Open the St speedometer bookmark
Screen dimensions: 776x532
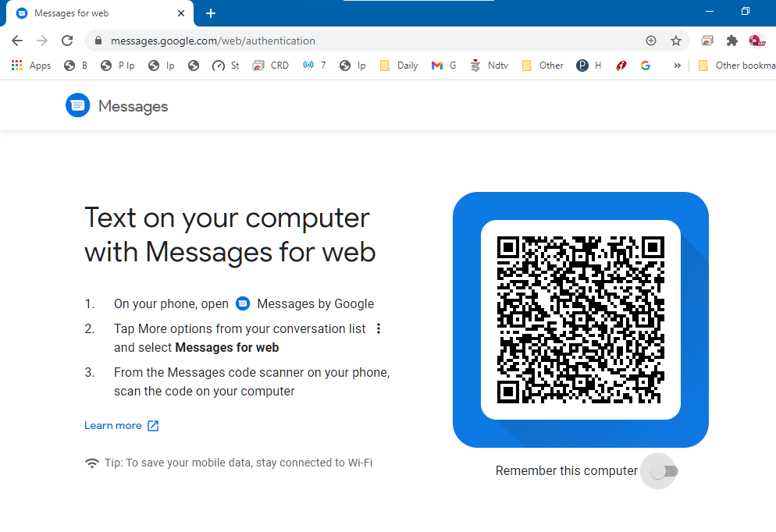226,66
